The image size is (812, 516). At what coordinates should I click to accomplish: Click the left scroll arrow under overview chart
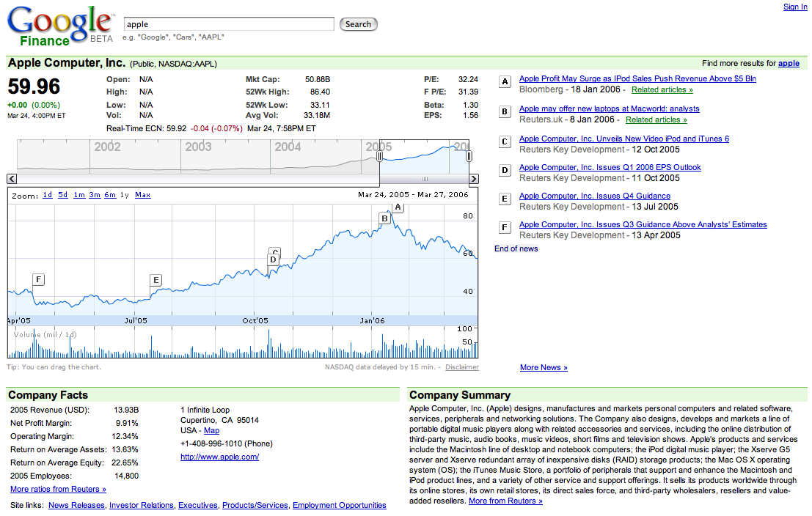point(12,179)
